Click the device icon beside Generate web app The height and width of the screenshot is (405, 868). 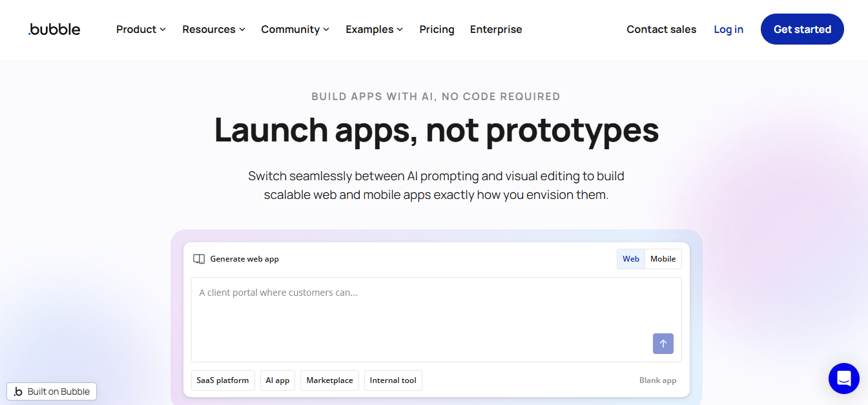[x=199, y=258]
